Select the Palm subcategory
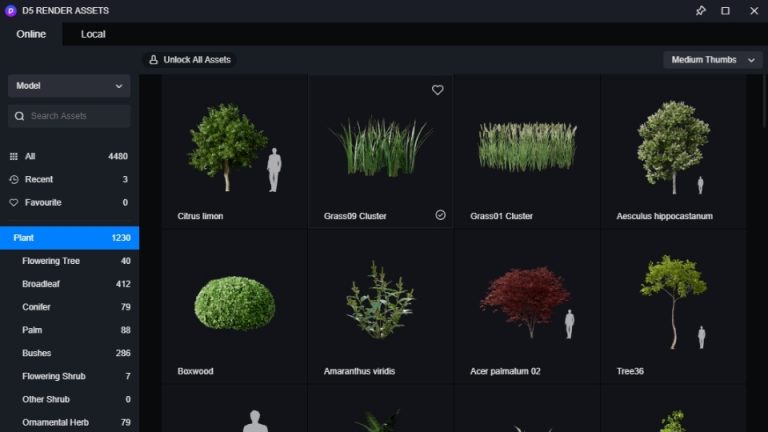768x432 pixels. click(x=69, y=330)
